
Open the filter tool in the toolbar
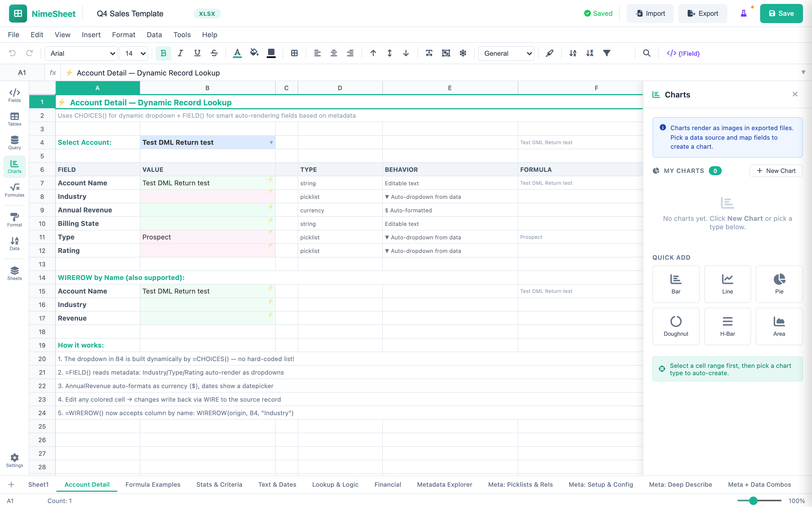tap(607, 53)
